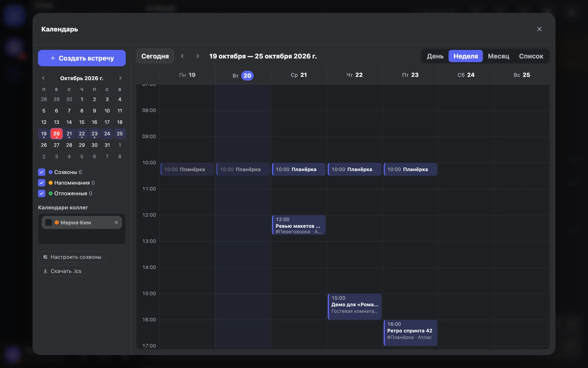Switch to Месяц view
This screenshot has height=368, width=588.
tap(498, 56)
